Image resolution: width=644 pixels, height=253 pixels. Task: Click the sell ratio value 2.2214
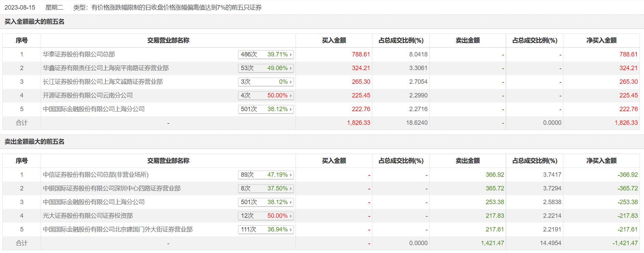pyautogui.click(x=552, y=216)
